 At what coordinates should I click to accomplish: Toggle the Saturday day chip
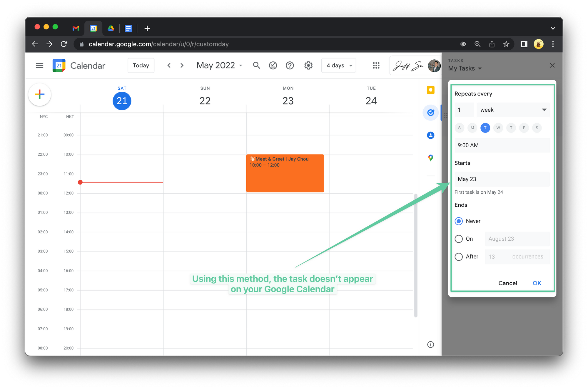(537, 128)
